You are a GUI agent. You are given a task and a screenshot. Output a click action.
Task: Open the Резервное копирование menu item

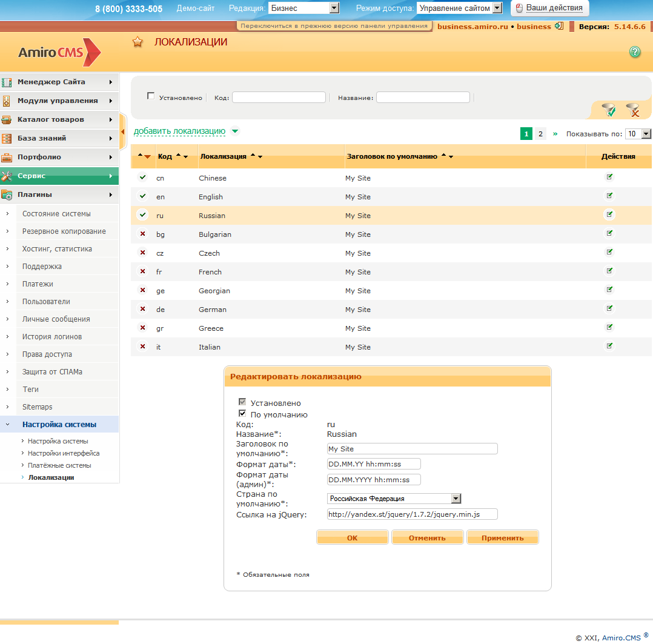pyautogui.click(x=64, y=231)
